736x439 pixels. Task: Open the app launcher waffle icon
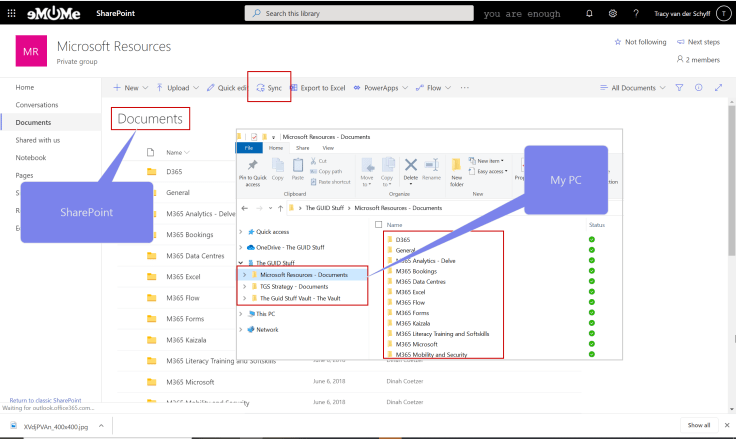[11, 14]
